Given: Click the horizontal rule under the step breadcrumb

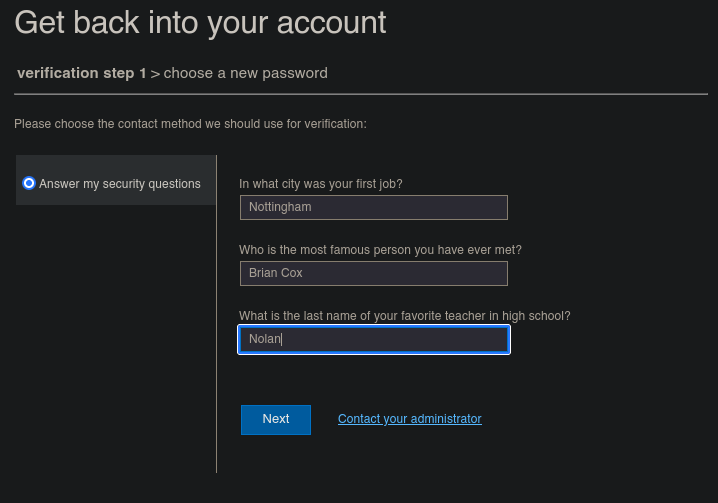Looking at the screenshot, I should tap(360, 94).
